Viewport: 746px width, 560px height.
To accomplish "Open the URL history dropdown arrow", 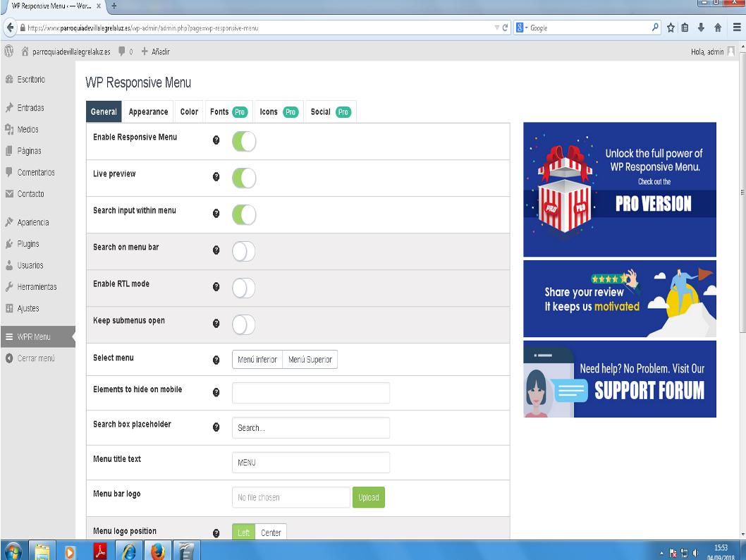I will [496, 28].
